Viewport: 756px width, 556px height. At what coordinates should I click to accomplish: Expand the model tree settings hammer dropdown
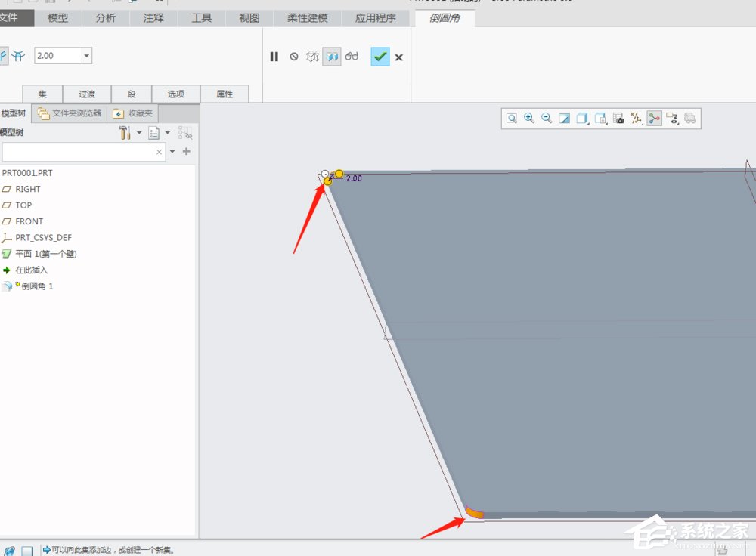pyautogui.click(x=139, y=133)
